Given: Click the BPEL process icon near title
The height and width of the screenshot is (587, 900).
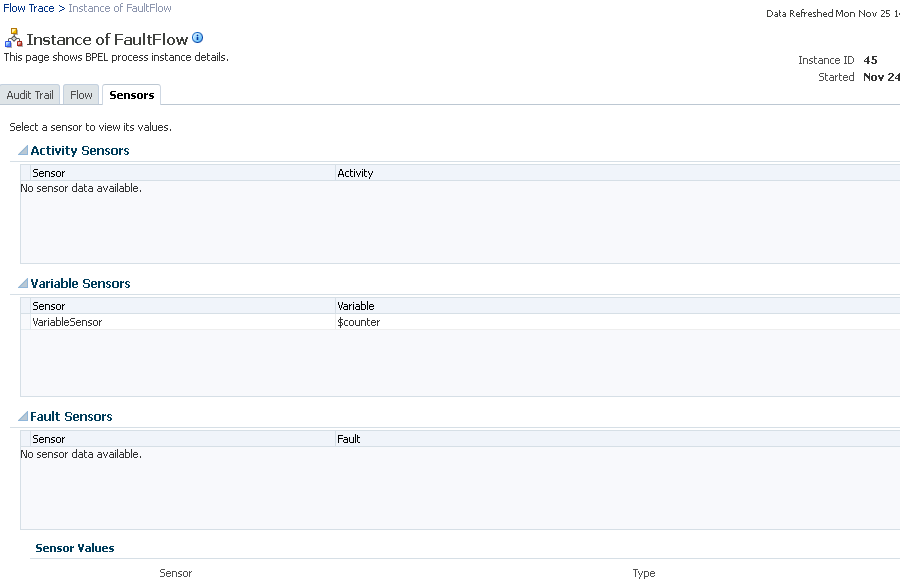Looking at the screenshot, I should [x=13, y=38].
